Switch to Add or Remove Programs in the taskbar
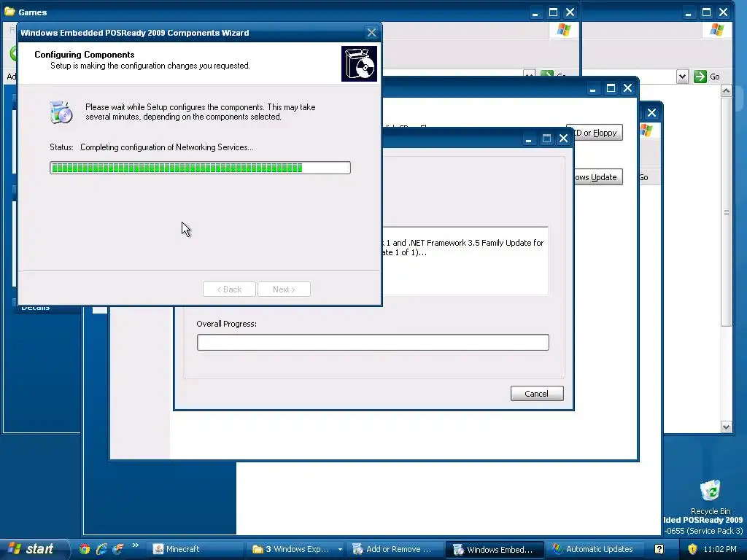The width and height of the screenshot is (747, 560). 395,549
